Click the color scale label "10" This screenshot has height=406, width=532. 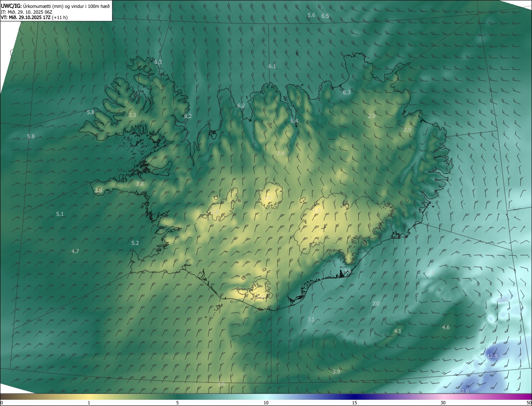click(266, 403)
